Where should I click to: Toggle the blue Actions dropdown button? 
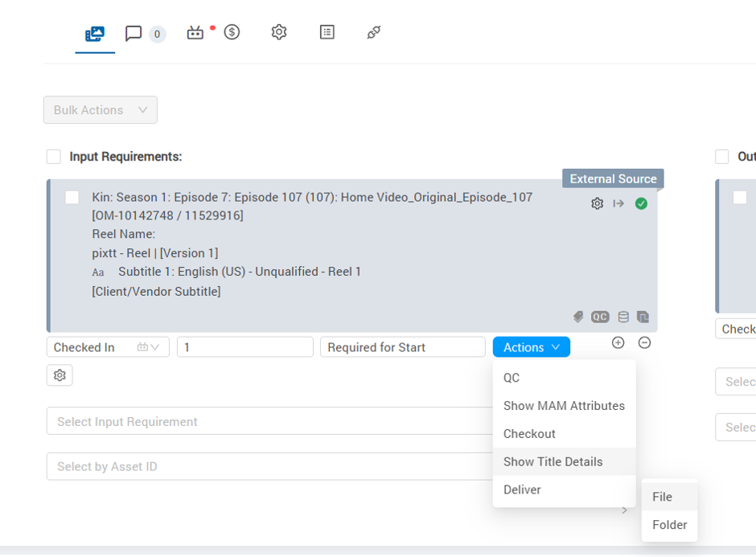(532, 347)
